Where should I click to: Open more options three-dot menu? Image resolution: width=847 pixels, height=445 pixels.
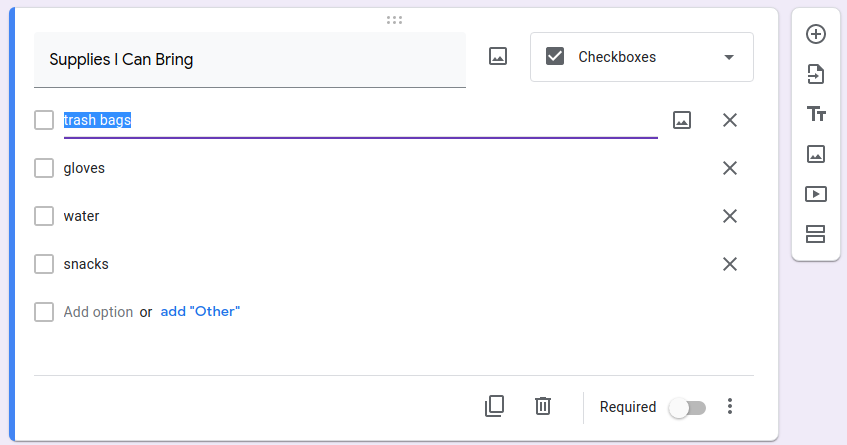(730, 406)
